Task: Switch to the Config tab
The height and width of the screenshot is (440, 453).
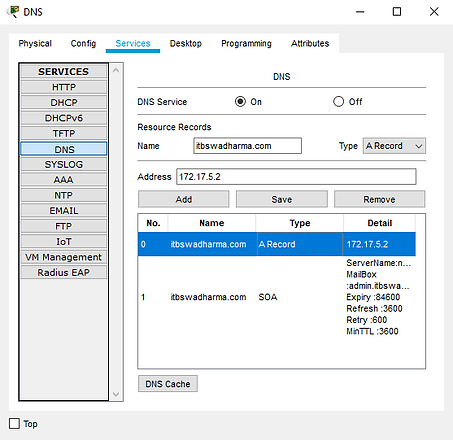Action: [83, 43]
